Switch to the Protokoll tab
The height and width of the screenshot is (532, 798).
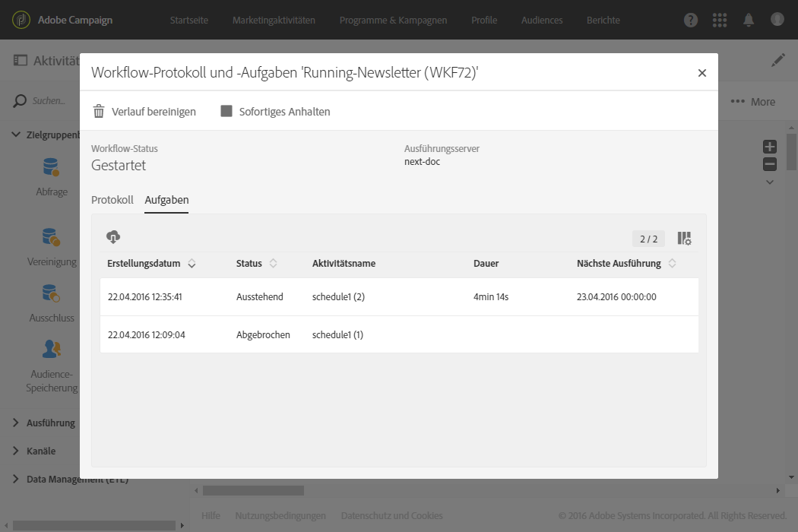coord(112,200)
